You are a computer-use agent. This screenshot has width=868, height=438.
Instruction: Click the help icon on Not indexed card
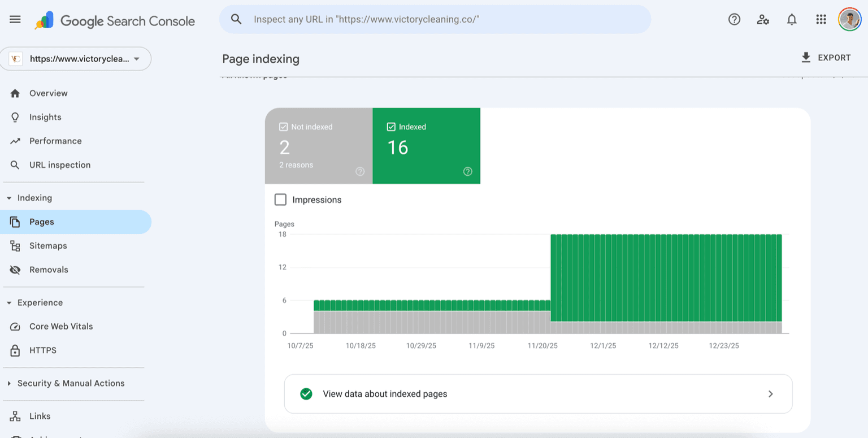(360, 172)
